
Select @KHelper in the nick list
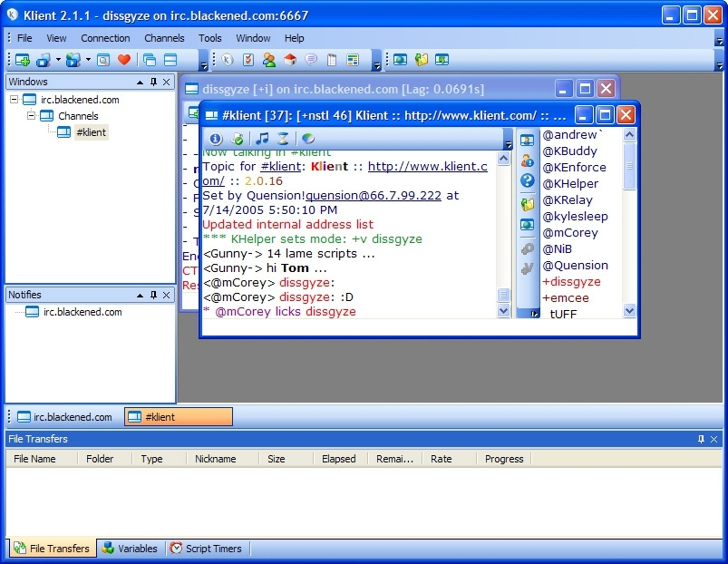pos(570,184)
